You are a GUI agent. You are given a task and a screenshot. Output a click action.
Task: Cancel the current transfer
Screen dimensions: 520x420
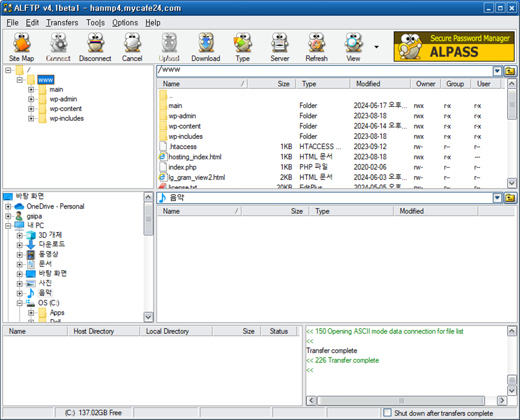pyautogui.click(x=132, y=46)
